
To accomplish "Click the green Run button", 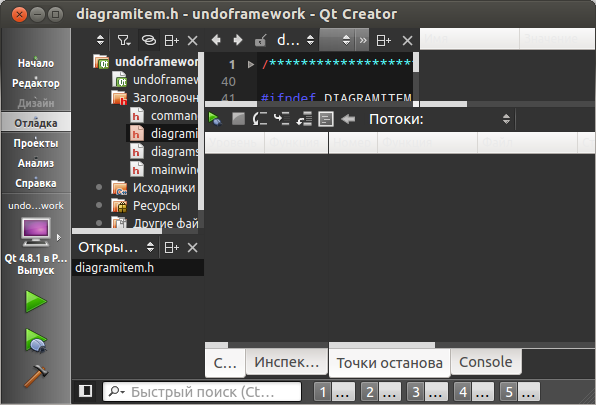I will click(x=36, y=301).
